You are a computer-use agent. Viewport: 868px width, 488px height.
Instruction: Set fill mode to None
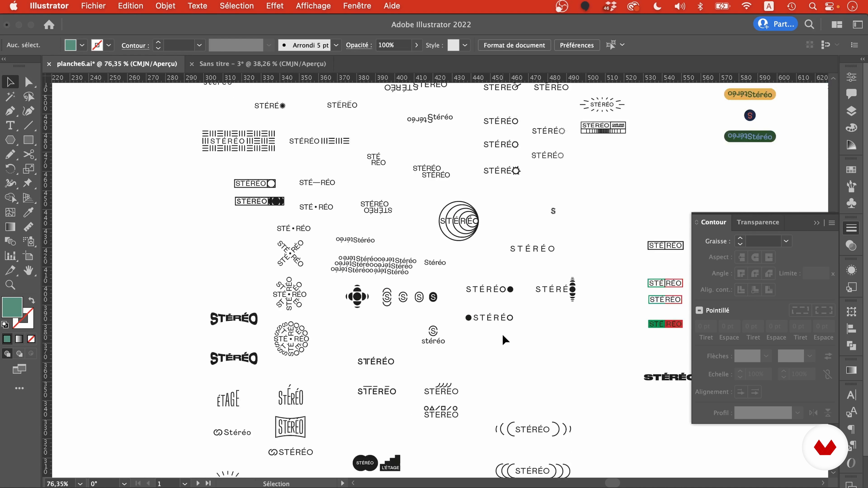[31, 339]
